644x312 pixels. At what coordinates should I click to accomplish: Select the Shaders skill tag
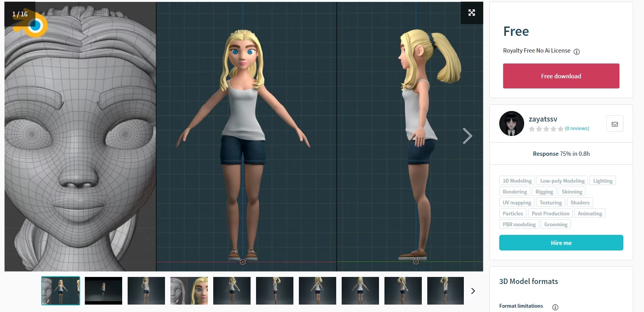coord(580,203)
